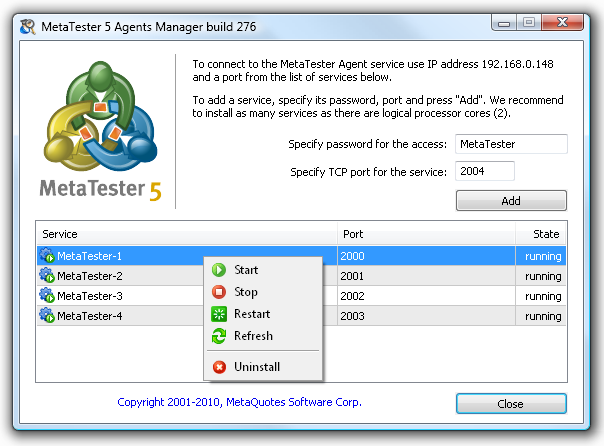Click the gear icon beside MetaTester-4
This screenshot has width=604, height=446.
(47, 315)
